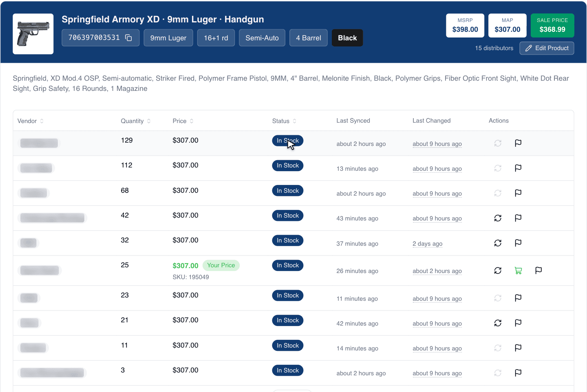Click the '37 minutes ago' last synced text
The width and height of the screenshot is (587, 392).
point(357,244)
